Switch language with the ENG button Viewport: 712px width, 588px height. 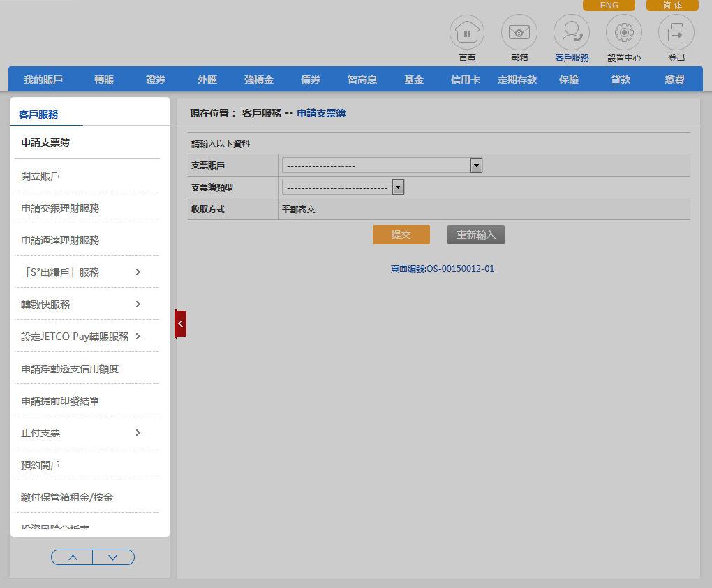click(609, 6)
